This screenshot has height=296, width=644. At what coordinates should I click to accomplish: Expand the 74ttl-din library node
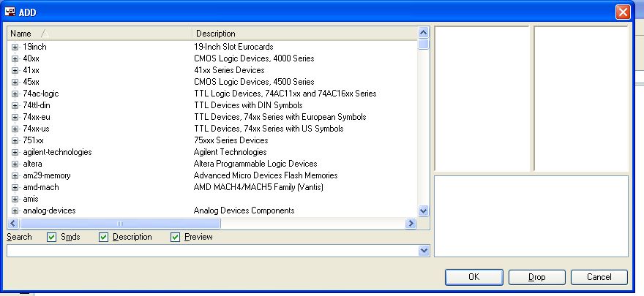(15, 105)
